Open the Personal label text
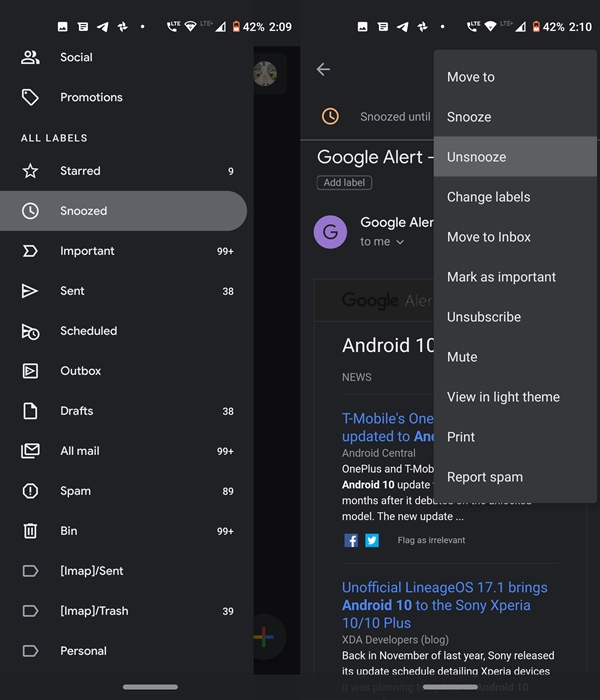This screenshot has width=600, height=700. [x=83, y=650]
